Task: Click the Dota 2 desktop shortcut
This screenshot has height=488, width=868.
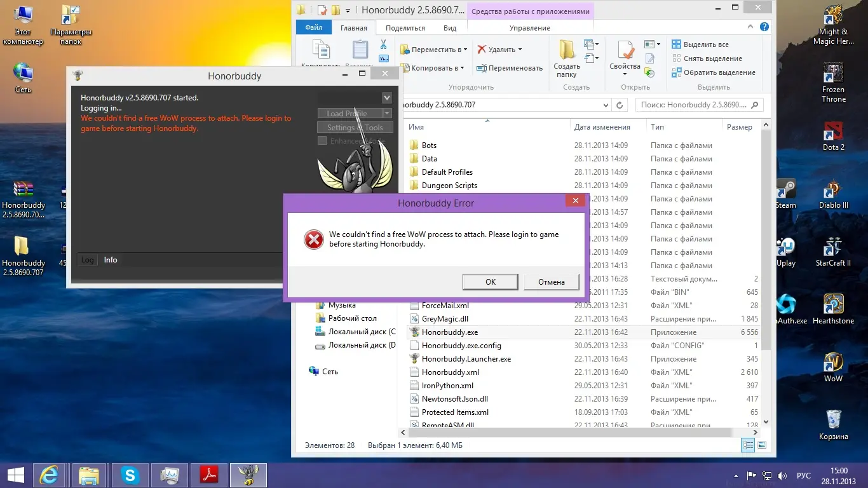Action: (x=833, y=135)
